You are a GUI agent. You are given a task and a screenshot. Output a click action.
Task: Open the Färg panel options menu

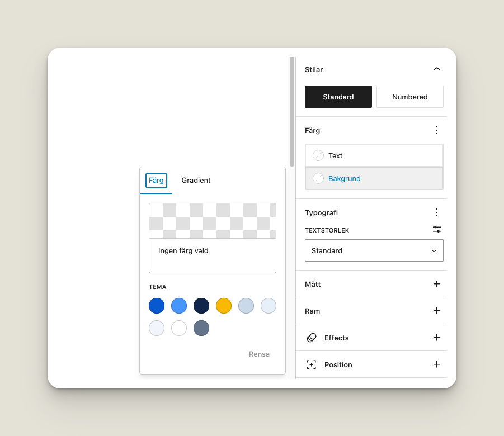(x=437, y=130)
